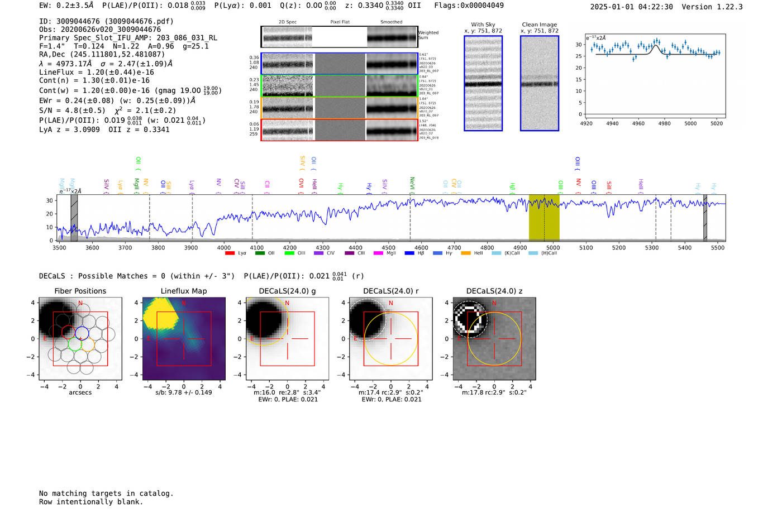Image resolution: width=782 pixels, height=532 pixels.
Task: Click the "Cont(n)" value line
Action: (x=94, y=80)
